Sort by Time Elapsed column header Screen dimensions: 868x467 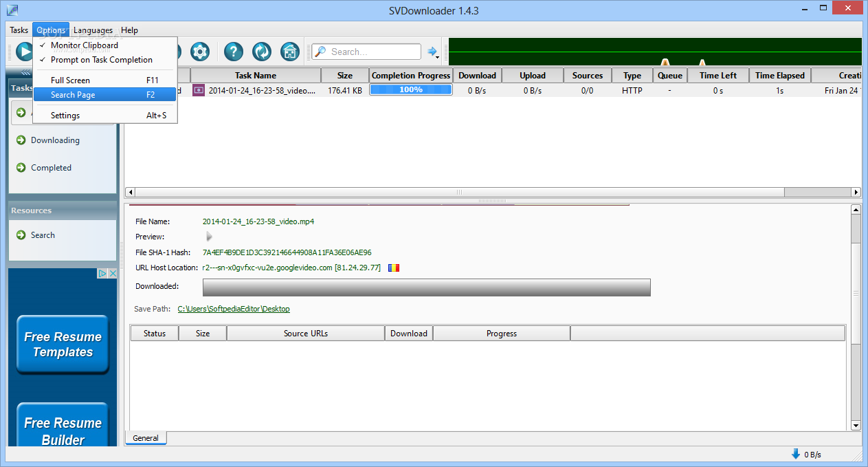pos(780,76)
